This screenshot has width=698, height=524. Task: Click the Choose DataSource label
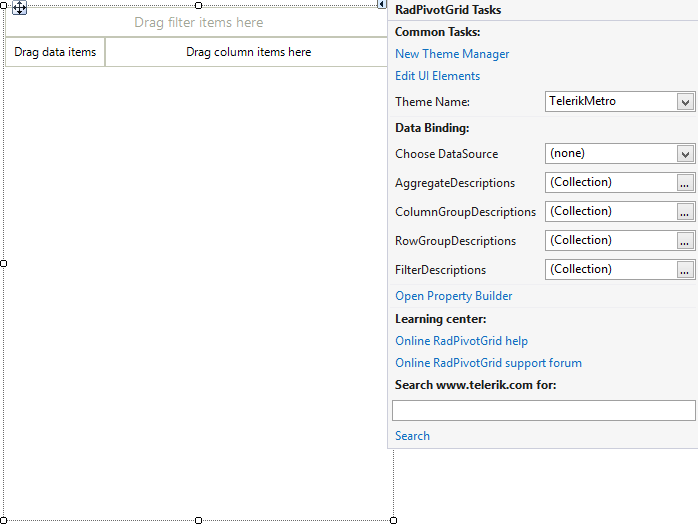[x=446, y=154]
